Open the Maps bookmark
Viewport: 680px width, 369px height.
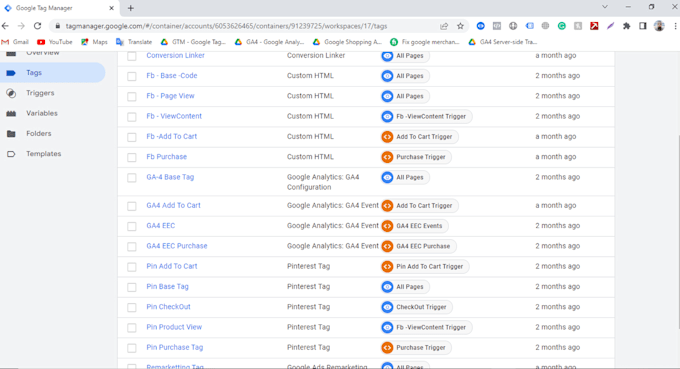click(94, 42)
